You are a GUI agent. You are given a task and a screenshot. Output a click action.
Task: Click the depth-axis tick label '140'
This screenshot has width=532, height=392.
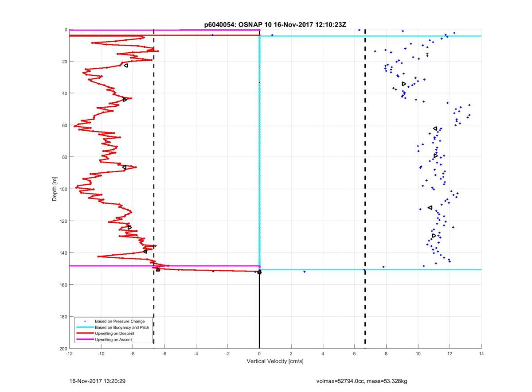click(63, 253)
